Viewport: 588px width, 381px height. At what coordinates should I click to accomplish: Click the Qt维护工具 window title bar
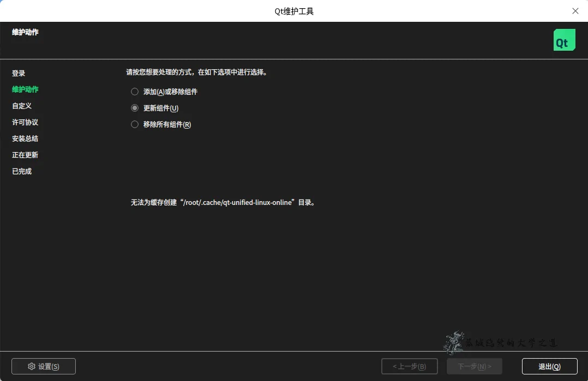pyautogui.click(x=294, y=11)
